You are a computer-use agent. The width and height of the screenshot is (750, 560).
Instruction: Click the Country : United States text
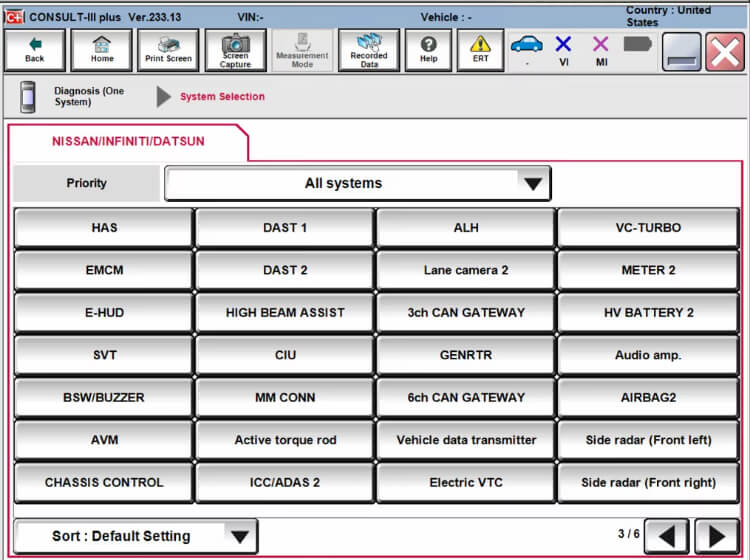tap(668, 16)
